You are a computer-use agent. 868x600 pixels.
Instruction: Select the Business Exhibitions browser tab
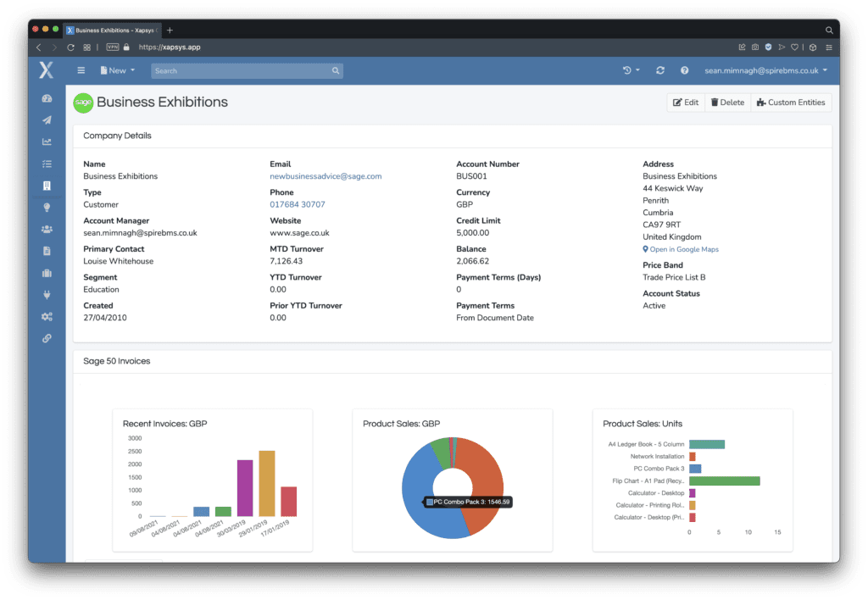(112, 30)
